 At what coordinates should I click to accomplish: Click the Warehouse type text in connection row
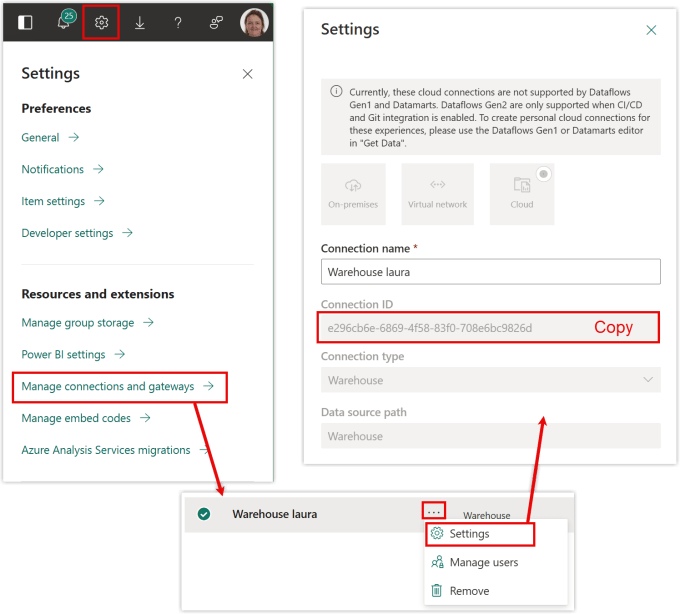486,516
